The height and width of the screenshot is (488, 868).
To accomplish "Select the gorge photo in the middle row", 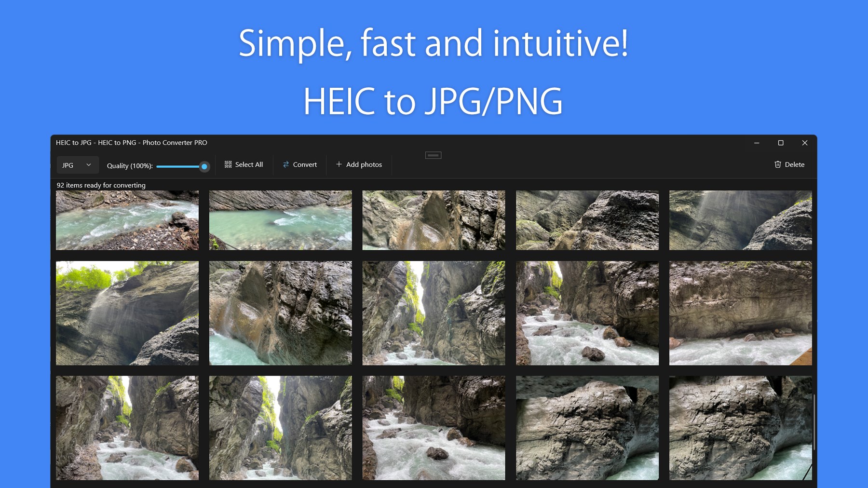I will coord(434,312).
